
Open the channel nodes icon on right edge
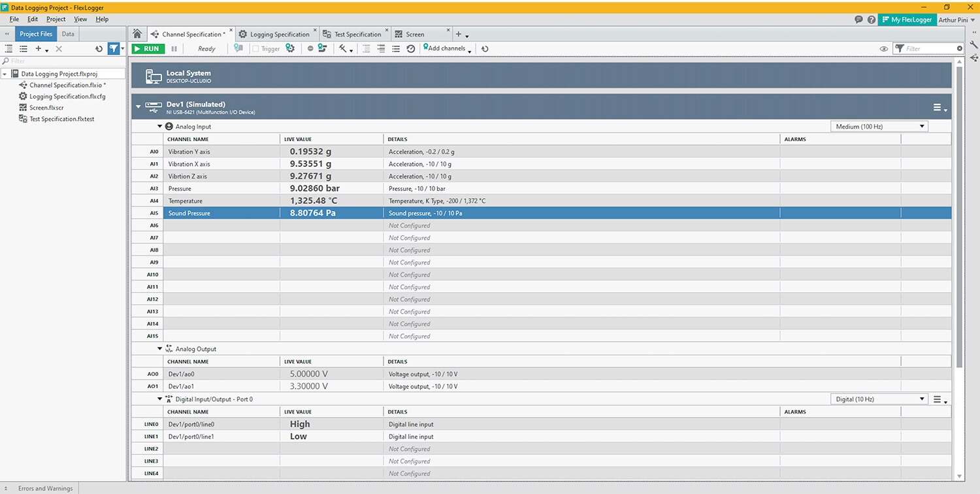(x=973, y=59)
